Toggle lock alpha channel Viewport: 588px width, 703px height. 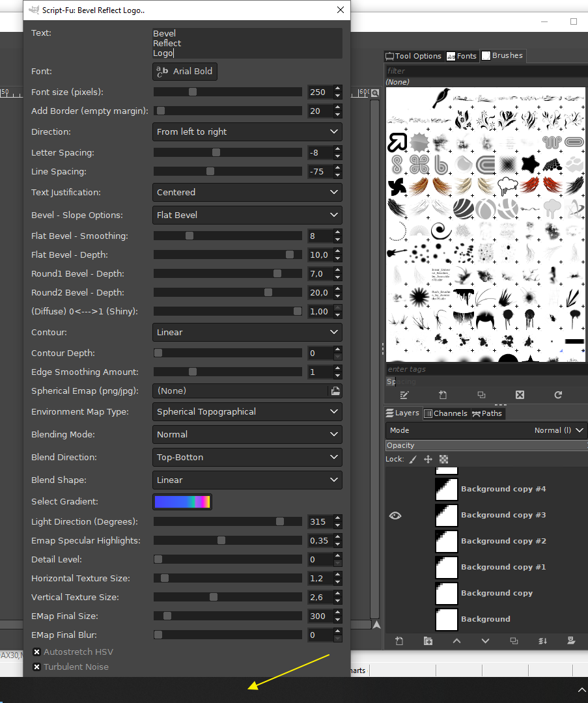coord(443,459)
